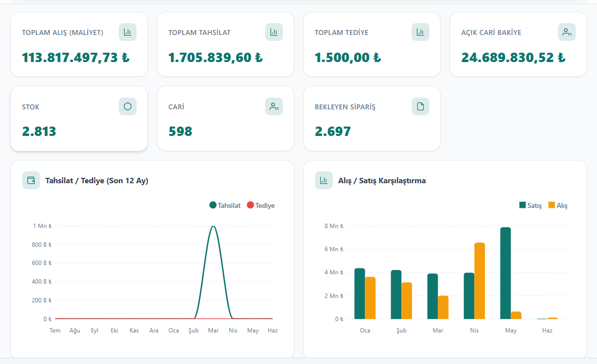This screenshot has height=364, width=597.
Task: Click the hexagon icon on Stok card
Action: point(128,106)
